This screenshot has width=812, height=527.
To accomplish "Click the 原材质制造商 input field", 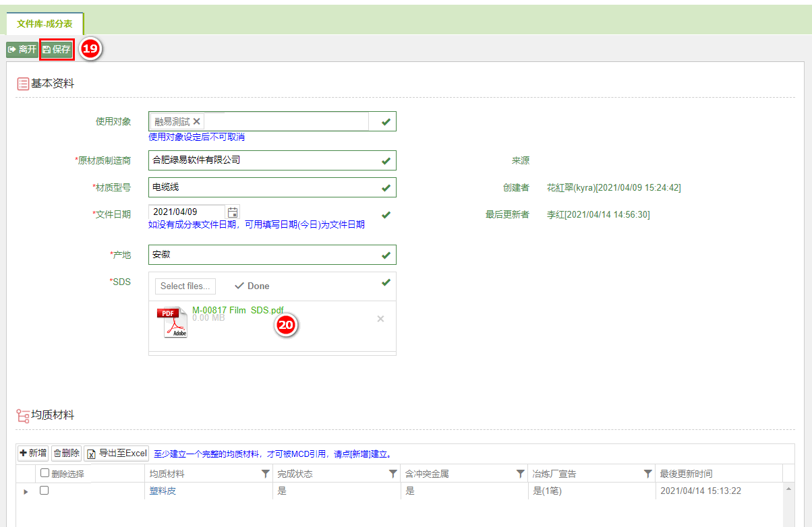I will coord(272,160).
